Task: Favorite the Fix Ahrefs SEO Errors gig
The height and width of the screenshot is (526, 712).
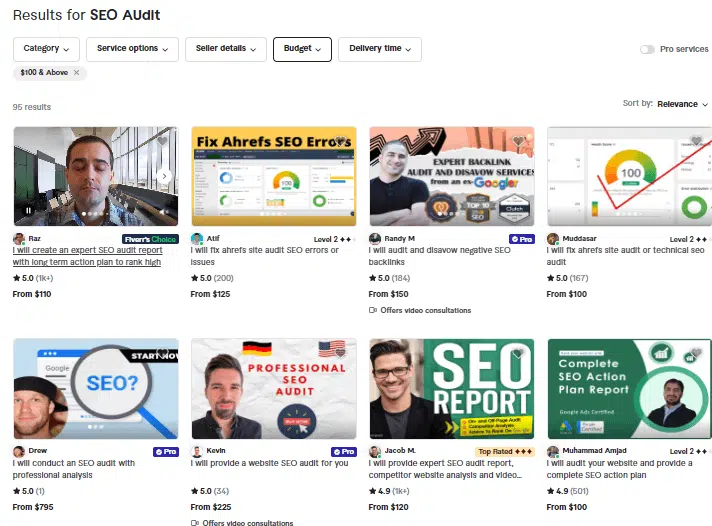Action: 340,141
